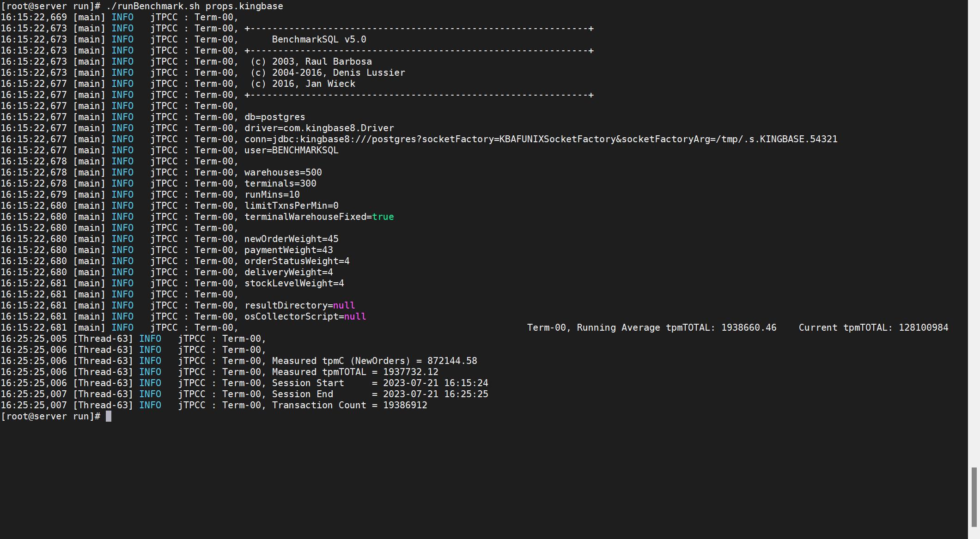
Task: Click the BenchmarkSQL v5.0 banner text
Action: pyautogui.click(x=319, y=39)
